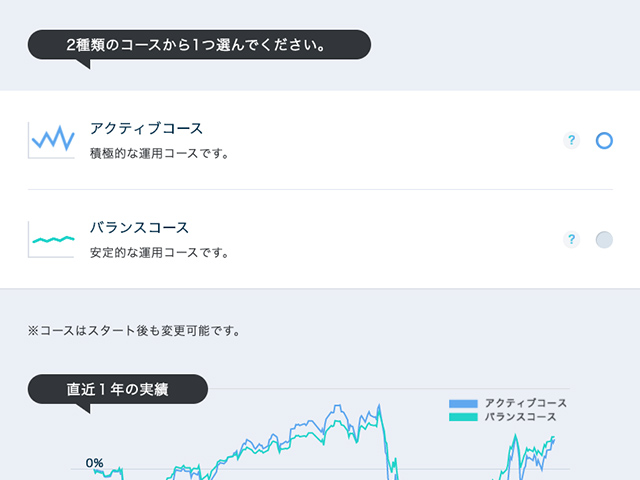Open the help icon for アクティブコース
Viewport: 640px width, 480px height.
(571, 140)
